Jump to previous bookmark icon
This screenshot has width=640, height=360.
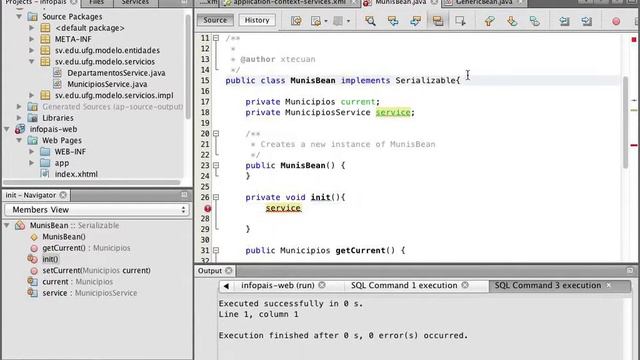pyautogui.click(x=489, y=20)
